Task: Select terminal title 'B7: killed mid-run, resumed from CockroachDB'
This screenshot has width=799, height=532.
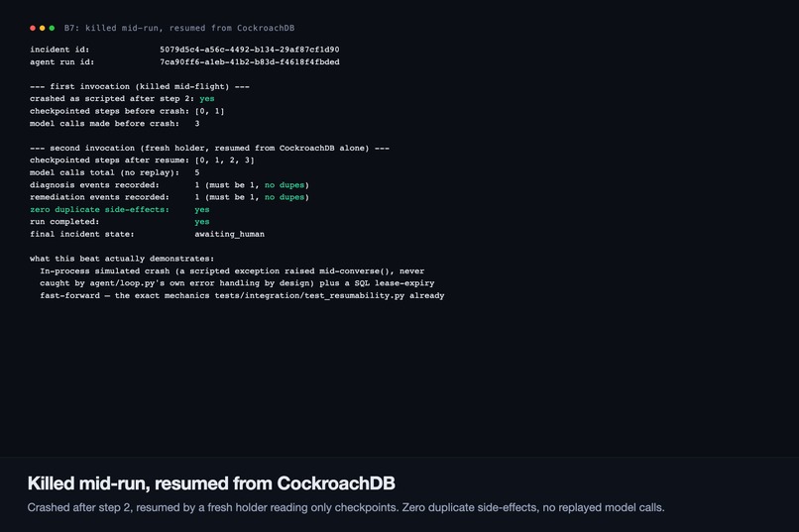Action: pos(179,28)
